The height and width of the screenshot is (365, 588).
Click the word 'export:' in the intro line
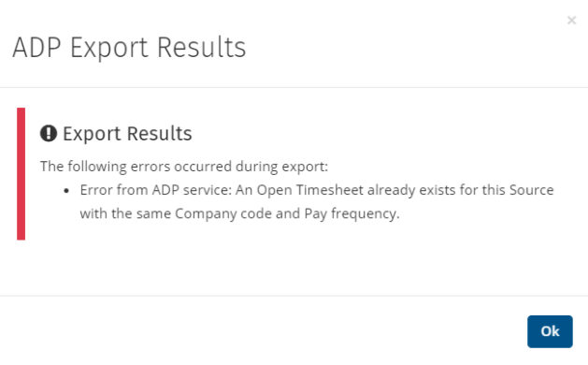coord(305,167)
